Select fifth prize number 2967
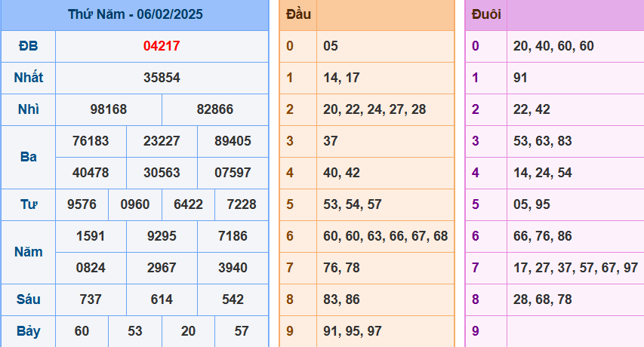Image resolution: width=644 pixels, height=347 pixels. pos(162,268)
